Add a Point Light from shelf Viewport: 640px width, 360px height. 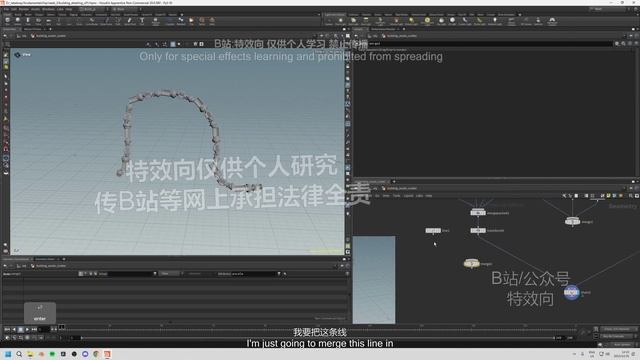click(x=341, y=21)
